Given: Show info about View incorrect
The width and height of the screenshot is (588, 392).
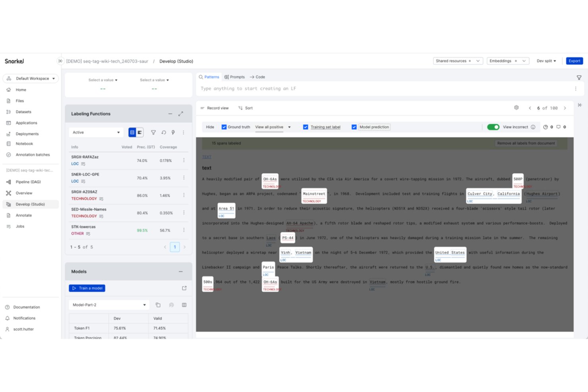Looking at the screenshot, I should [533, 127].
